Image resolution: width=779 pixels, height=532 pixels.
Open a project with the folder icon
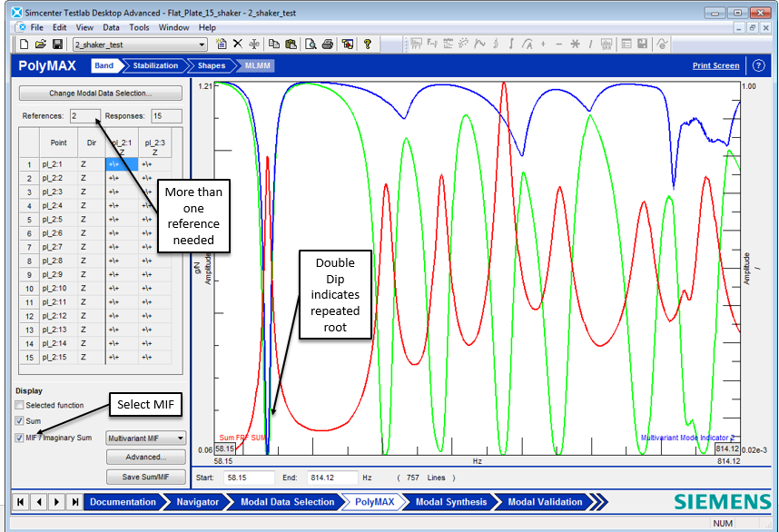coord(41,44)
